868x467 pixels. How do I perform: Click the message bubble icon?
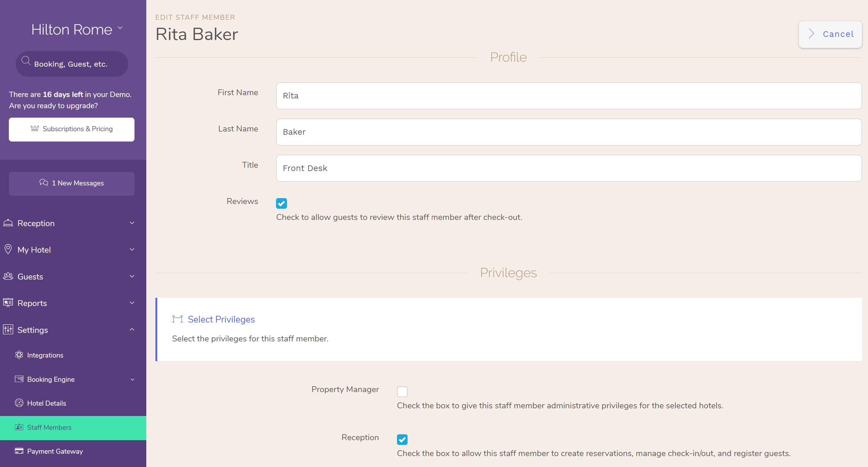tap(44, 183)
